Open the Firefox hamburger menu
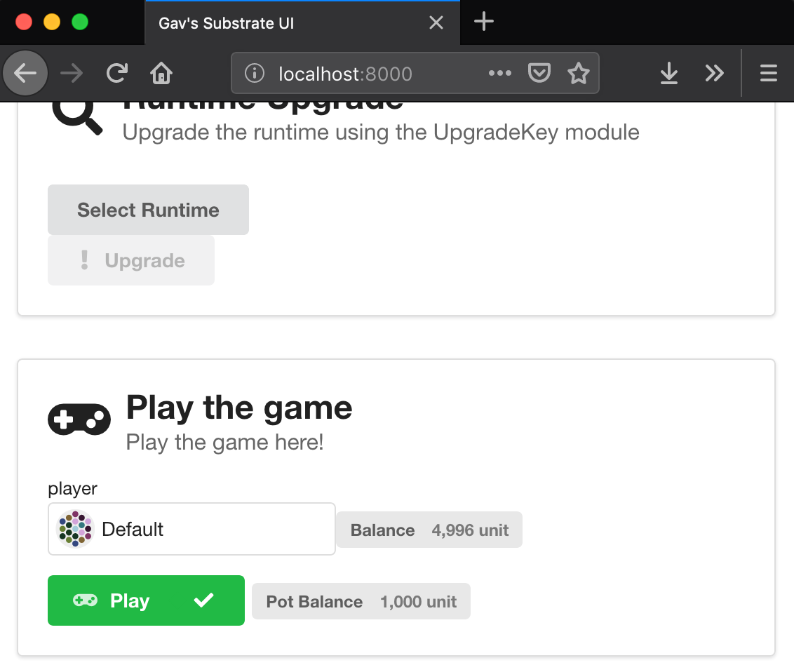Image resolution: width=794 pixels, height=672 pixels. point(768,74)
